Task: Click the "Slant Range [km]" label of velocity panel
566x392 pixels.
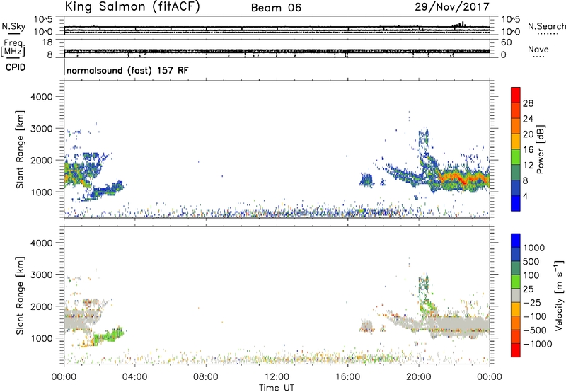Action: pyautogui.click(x=20, y=296)
